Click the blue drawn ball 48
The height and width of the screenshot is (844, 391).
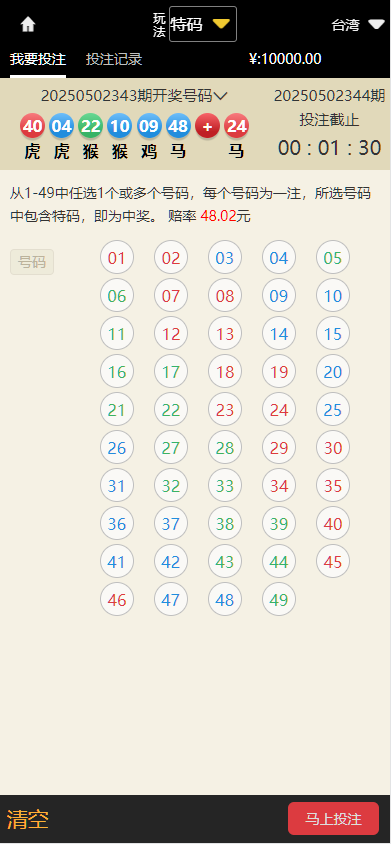point(178,126)
